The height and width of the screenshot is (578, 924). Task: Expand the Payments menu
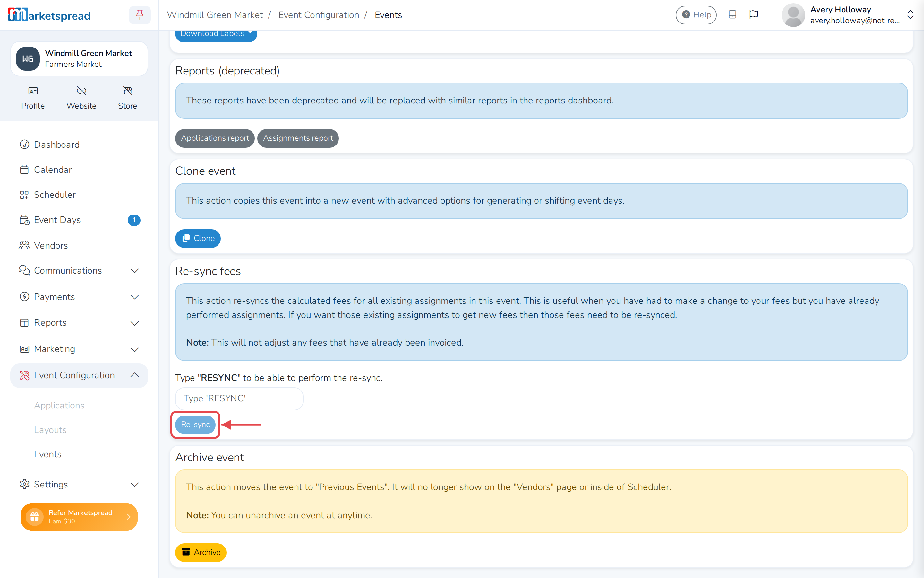coord(79,297)
